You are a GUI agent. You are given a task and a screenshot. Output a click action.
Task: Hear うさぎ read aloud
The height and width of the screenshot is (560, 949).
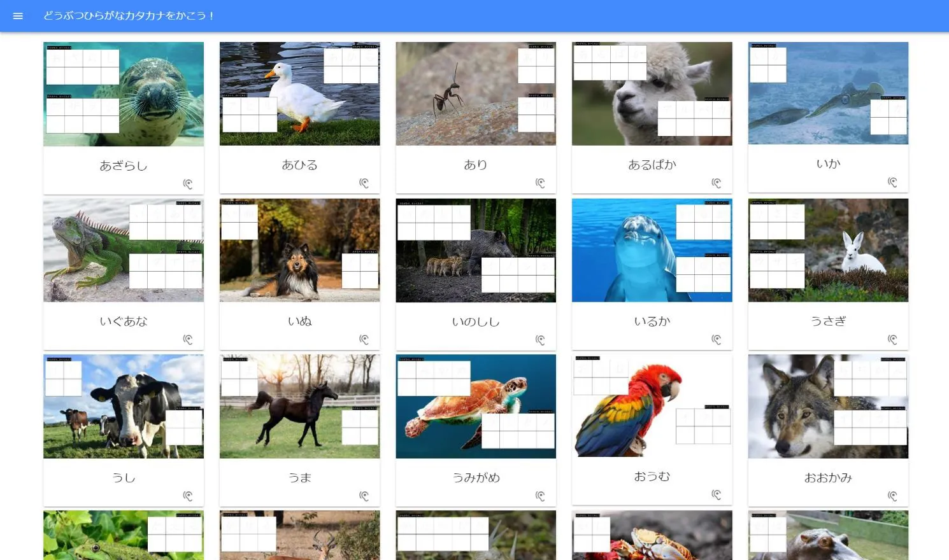(x=892, y=340)
